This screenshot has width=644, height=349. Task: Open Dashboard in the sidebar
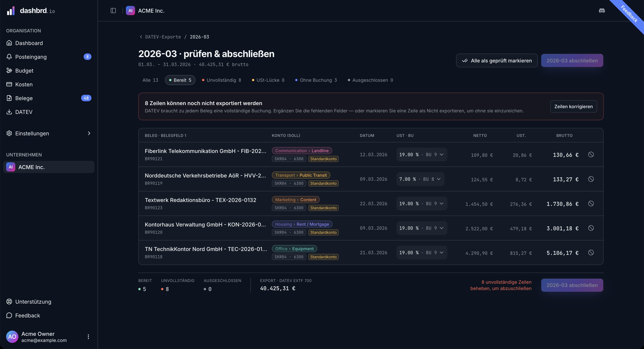pyautogui.click(x=49, y=43)
